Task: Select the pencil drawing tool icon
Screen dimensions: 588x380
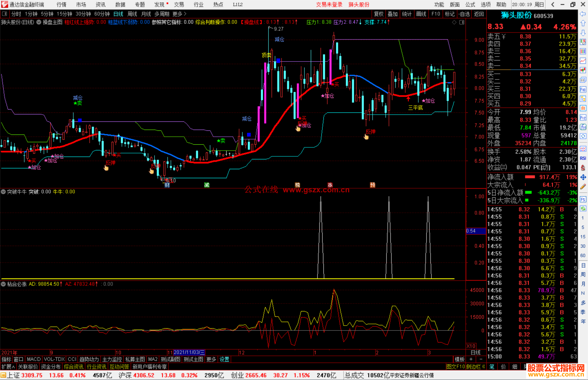Action: 583,187
